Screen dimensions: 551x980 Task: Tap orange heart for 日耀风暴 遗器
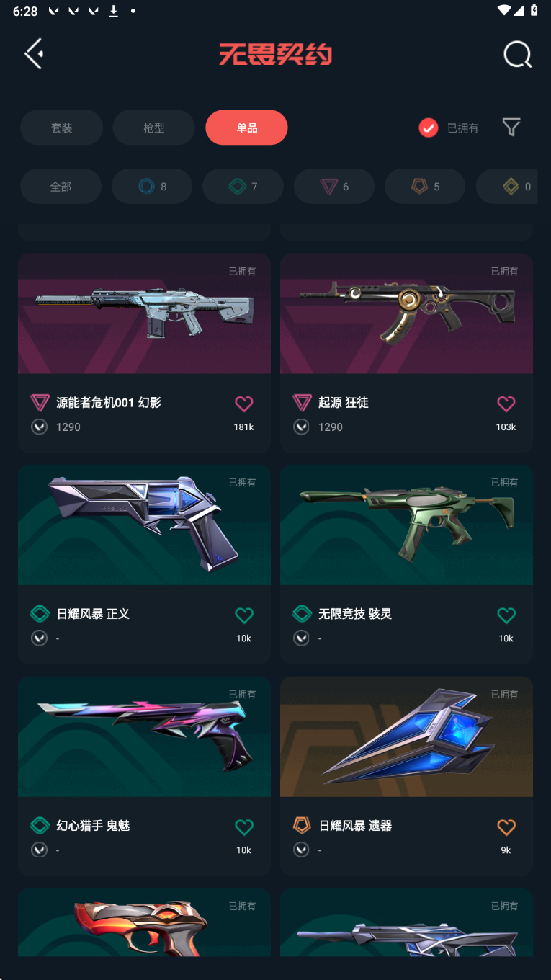(506, 827)
